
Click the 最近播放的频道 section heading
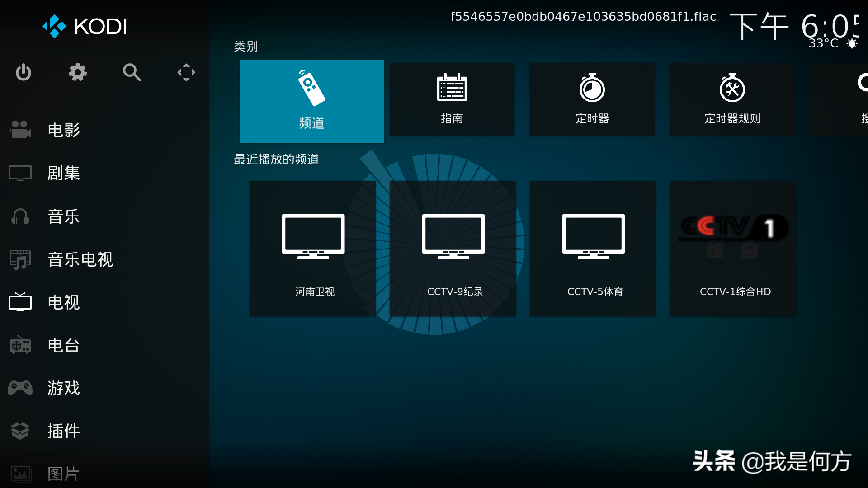(x=276, y=159)
